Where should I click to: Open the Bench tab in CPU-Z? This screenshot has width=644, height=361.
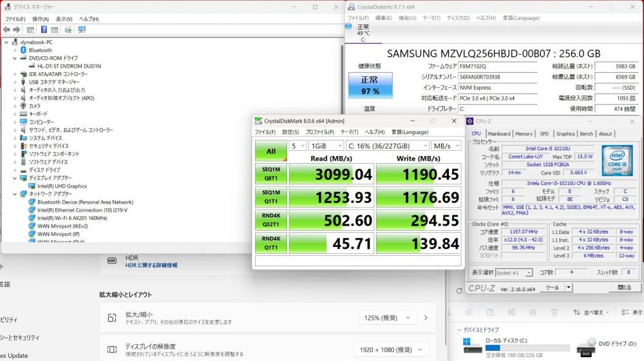(x=586, y=134)
